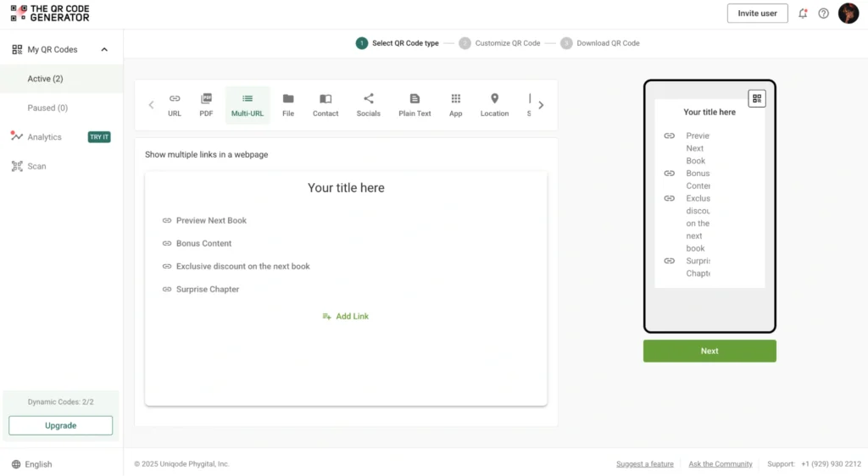This screenshot has height=476, width=868.
Task: Toggle QR code view in phone preview
Action: click(757, 99)
